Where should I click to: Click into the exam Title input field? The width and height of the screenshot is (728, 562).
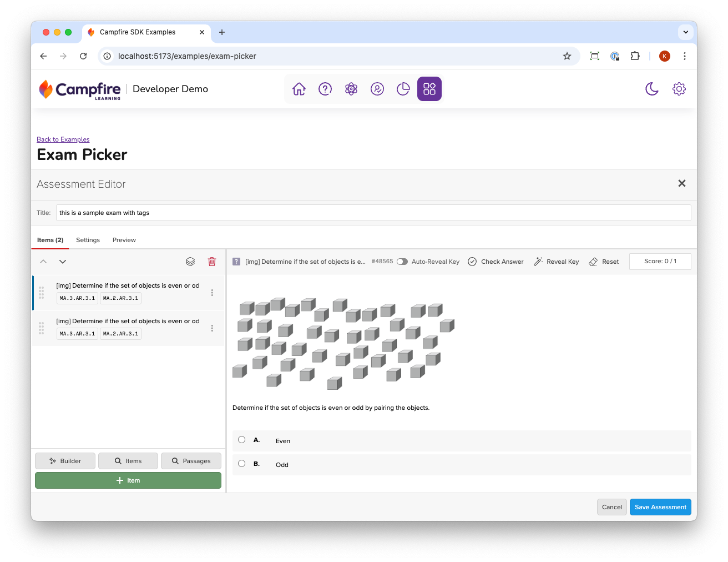click(x=373, y=213)
